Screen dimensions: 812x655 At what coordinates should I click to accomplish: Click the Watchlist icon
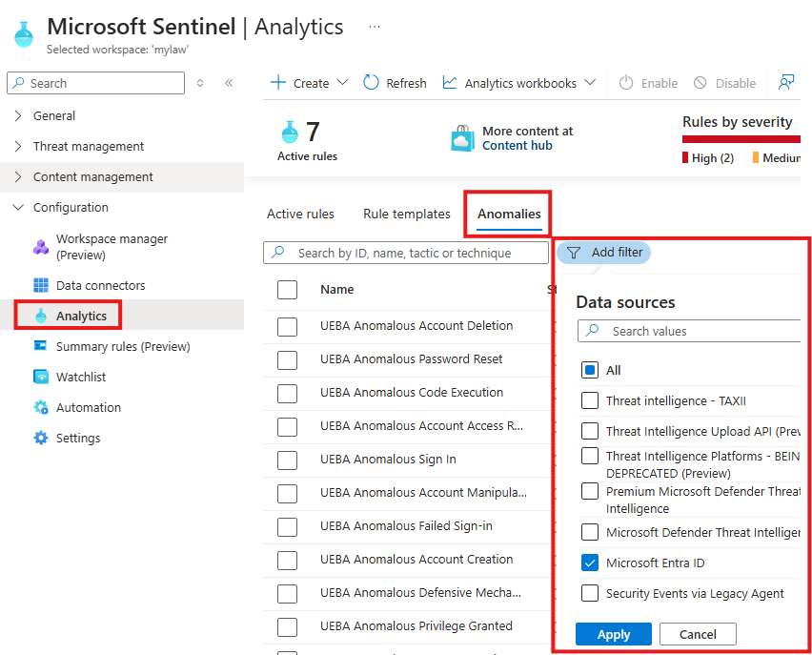pos(41,377)
